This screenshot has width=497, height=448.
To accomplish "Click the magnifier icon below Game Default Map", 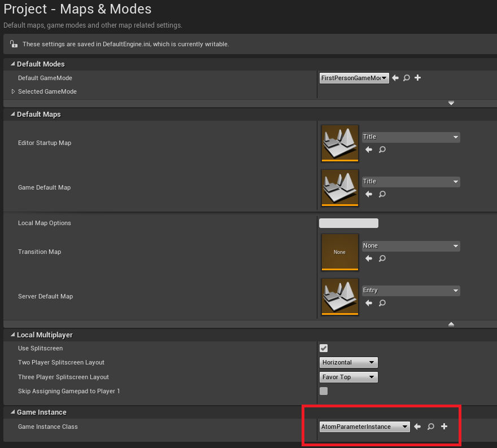I will pyautogui.click(x=382, y=194).
